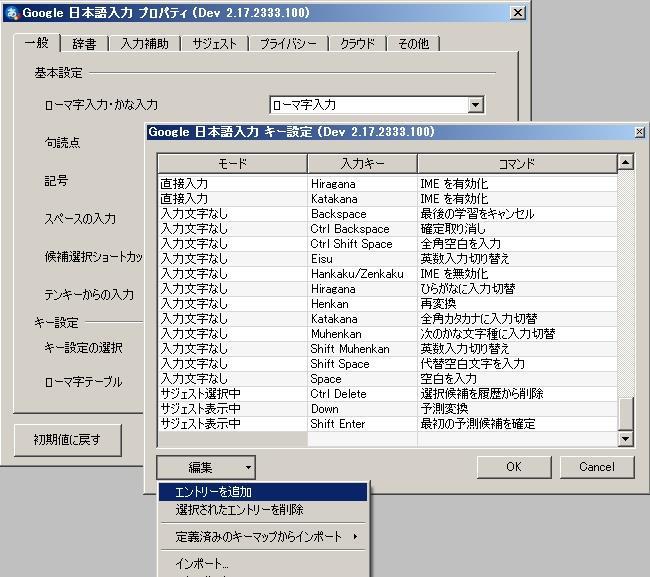Switch to the その他 tab
Viewport: 650px width, 577px height.
(413, 44)
